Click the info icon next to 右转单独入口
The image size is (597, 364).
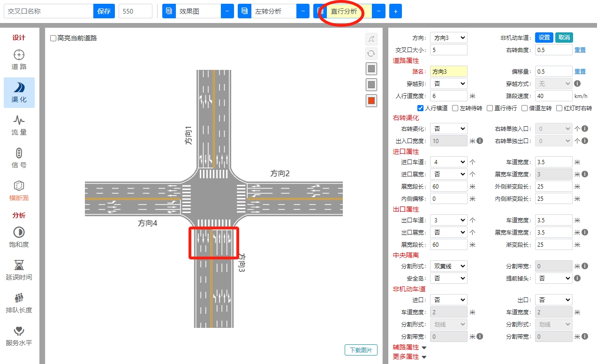(585, 129)
